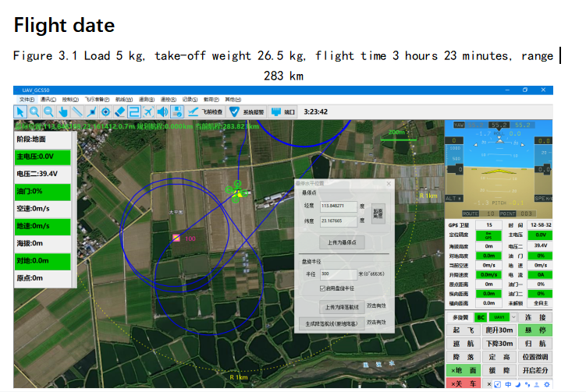The image size is (586, 392).
Task: Click the save disk icon in toolbar
Action: (177, 112)
